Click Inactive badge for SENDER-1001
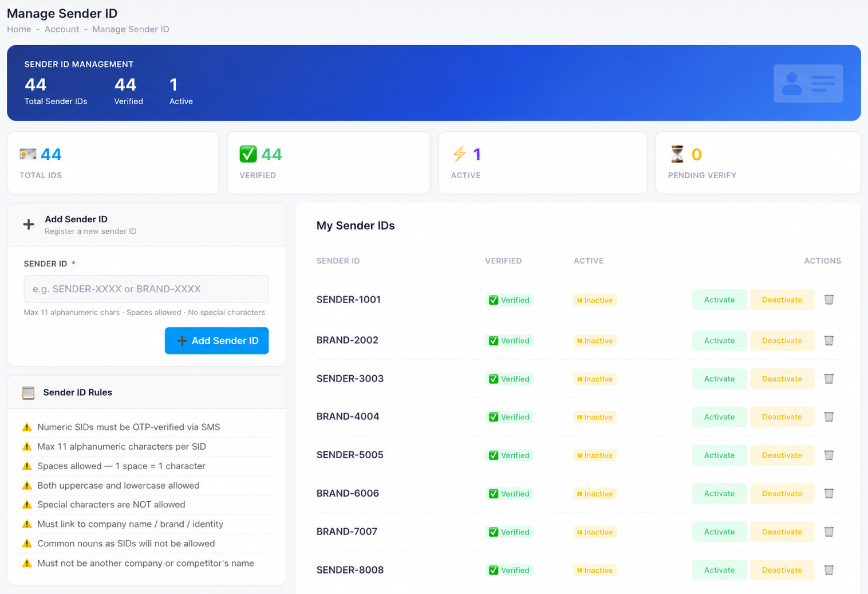868x594 pixels. pyautogui.click(x=595, y=300)
